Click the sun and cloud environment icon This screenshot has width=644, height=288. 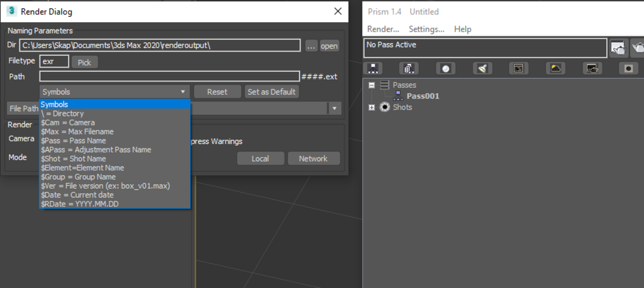coord(556,69)
